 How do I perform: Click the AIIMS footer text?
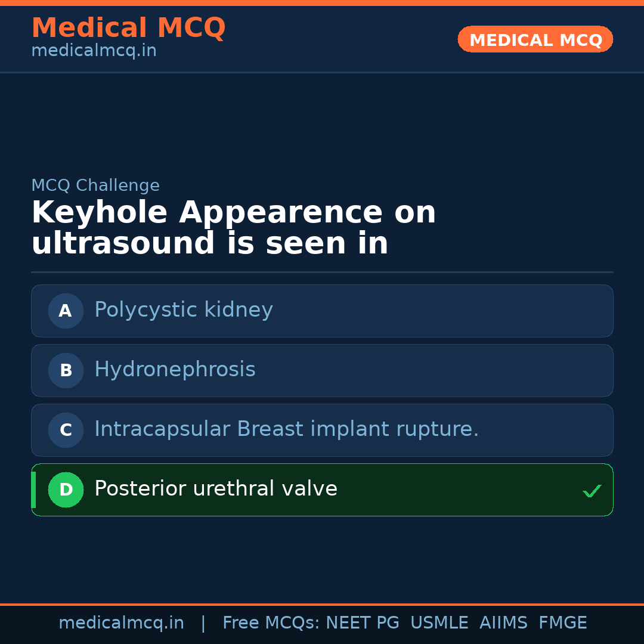click(x=503, y=623)
